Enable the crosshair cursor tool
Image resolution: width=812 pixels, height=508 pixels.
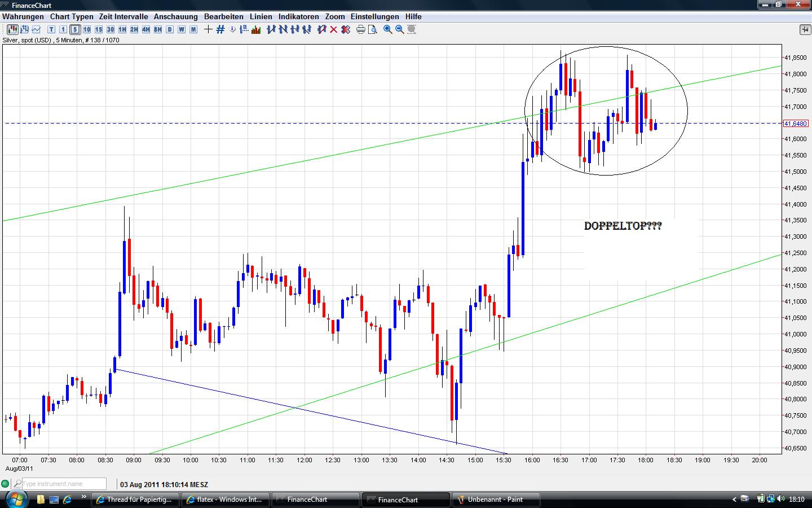point(209,29)
